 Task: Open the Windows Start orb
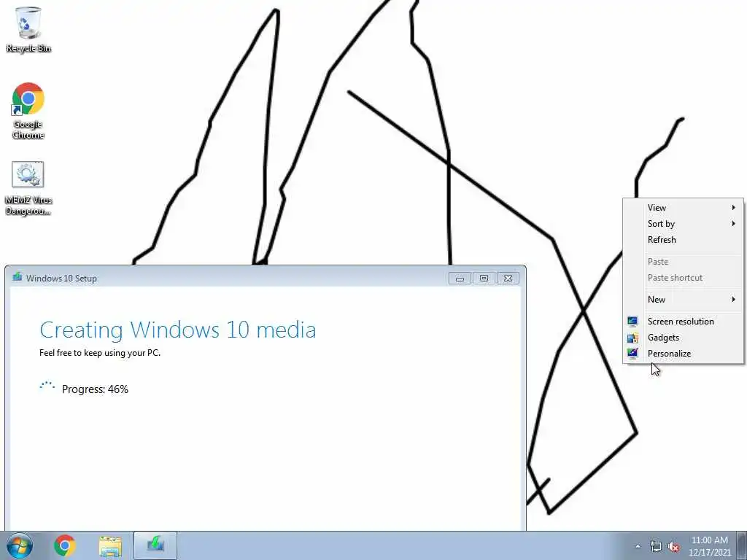[19, 545]
